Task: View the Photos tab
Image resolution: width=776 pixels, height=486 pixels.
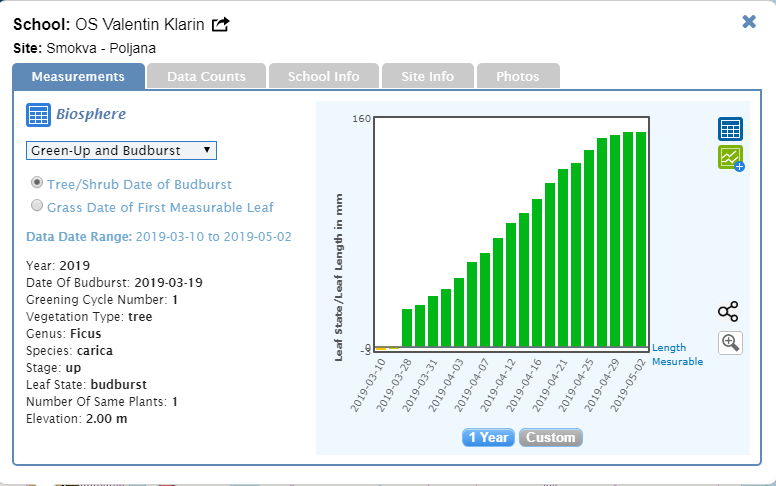Action: (517, 76)
